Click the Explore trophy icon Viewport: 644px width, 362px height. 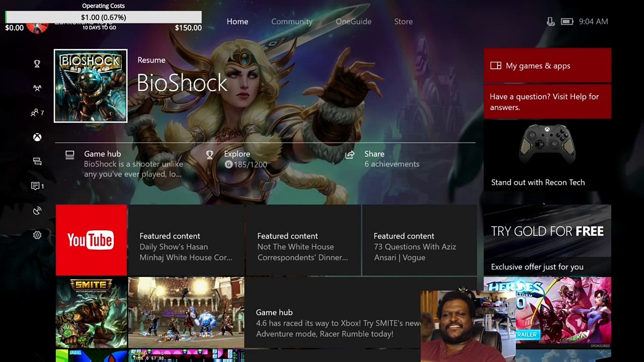click(210, 155)
